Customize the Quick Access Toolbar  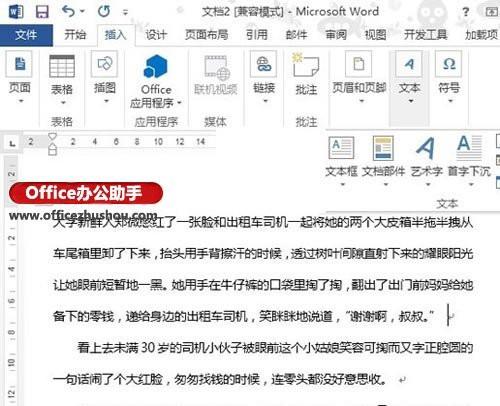[x=125, y=13]
